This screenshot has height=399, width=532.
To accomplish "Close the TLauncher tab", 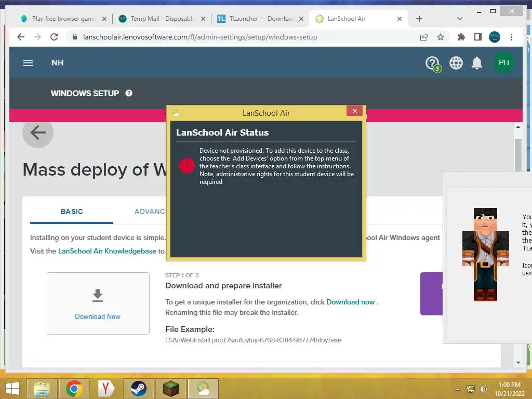I will tap(301, 19).
